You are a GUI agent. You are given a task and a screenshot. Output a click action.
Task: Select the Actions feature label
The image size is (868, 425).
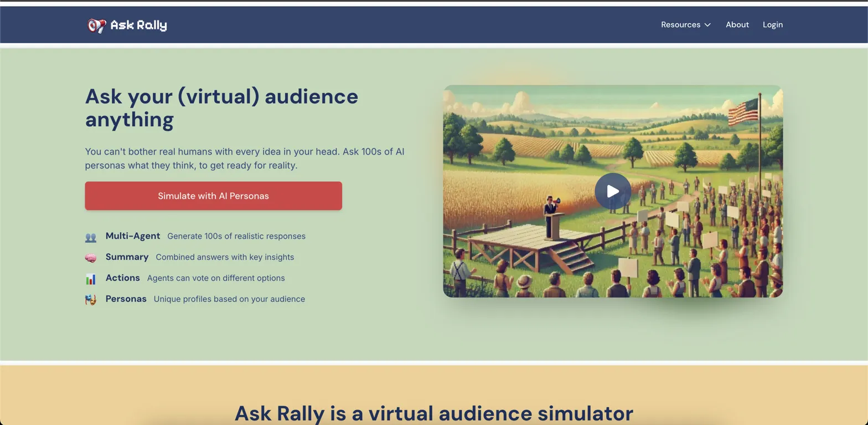(x=122, y=278)
